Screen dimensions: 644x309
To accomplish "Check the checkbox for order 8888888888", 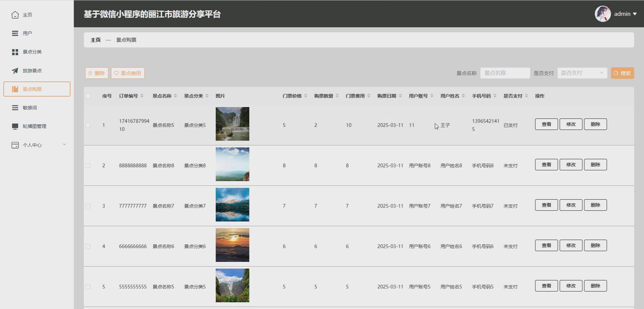I will coord(88,165).
